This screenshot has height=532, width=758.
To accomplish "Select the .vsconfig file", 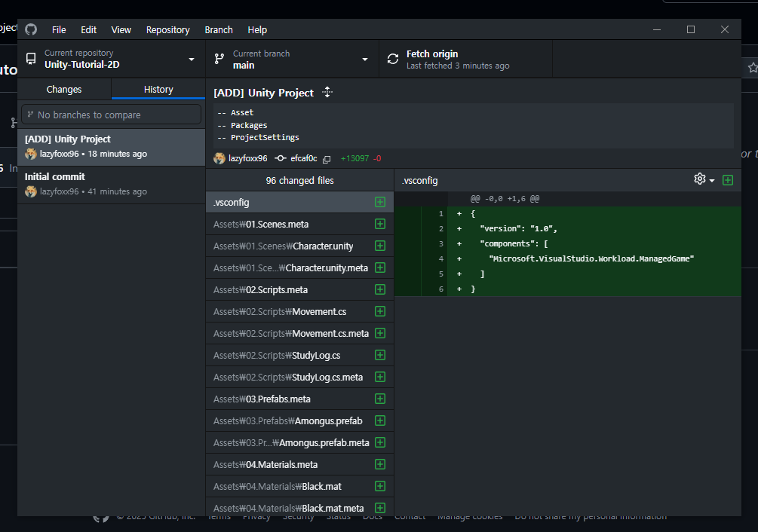I will 299,202.
